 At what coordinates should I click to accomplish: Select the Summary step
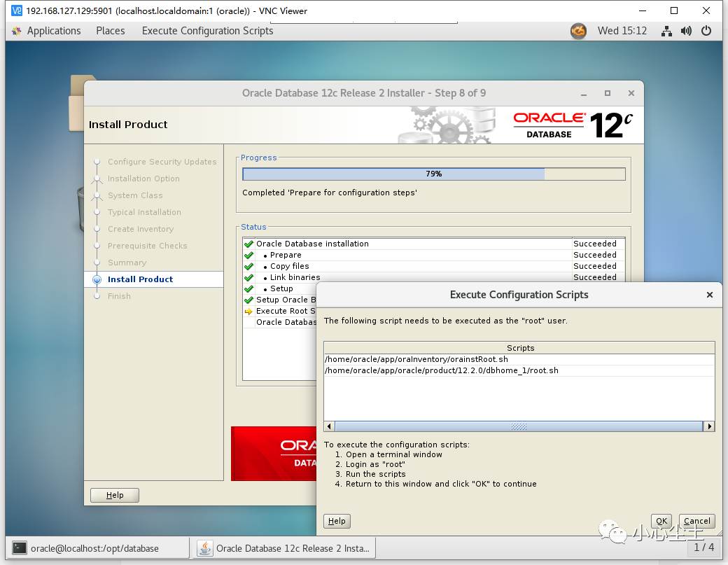(x=127, y=263)
